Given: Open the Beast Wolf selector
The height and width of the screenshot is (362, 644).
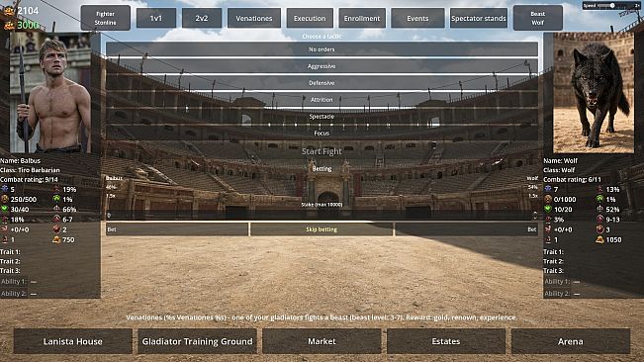Looking at the screenshot, I should point(537,18).
